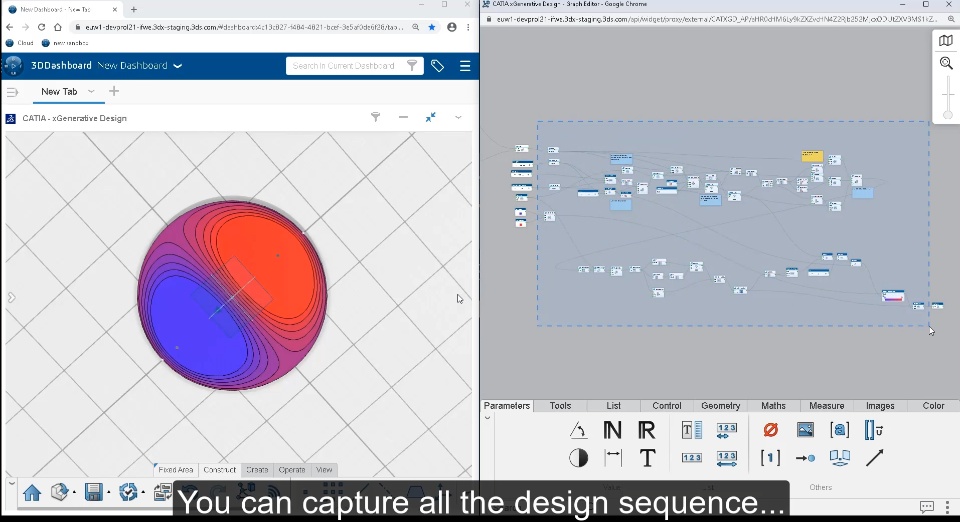Image resolution: width=960 pixels, height=522 pixels.
Task: Restore the widget with collapse arrows
Action: [431, 117]
